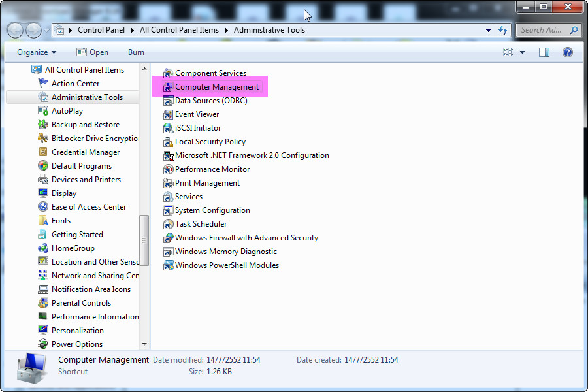Open the address bar history dropdown
The width and height of the screenshot is (588, 392).
(x=488, y=31)
